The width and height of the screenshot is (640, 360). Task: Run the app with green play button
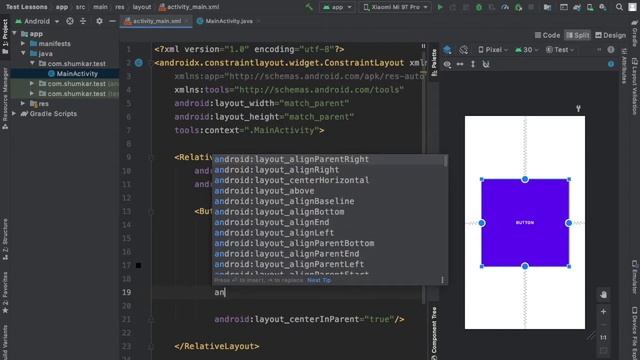(440, 7)
